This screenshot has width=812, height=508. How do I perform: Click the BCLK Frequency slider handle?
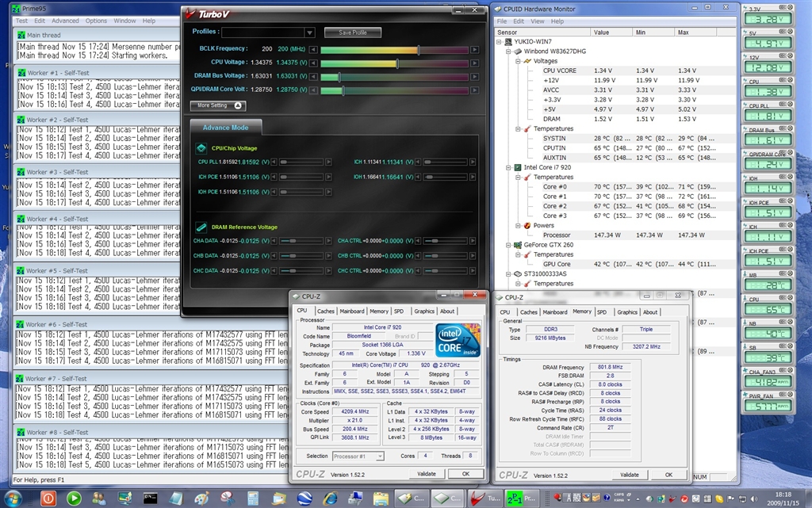coord(419,50)
